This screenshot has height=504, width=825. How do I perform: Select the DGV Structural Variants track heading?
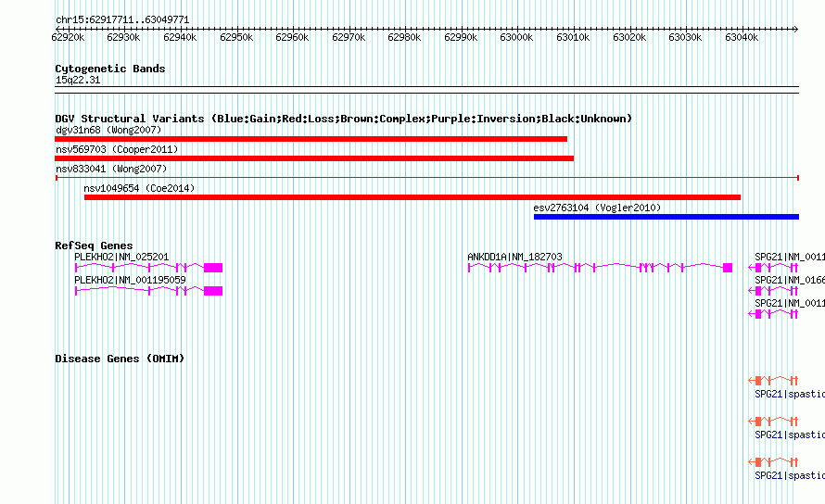coord(343,119)
